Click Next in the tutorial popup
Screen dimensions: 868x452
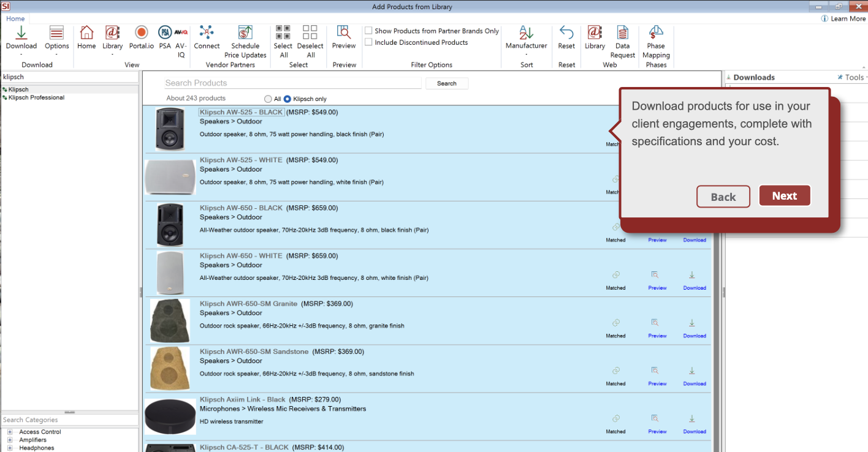click(x=785, y=196)
